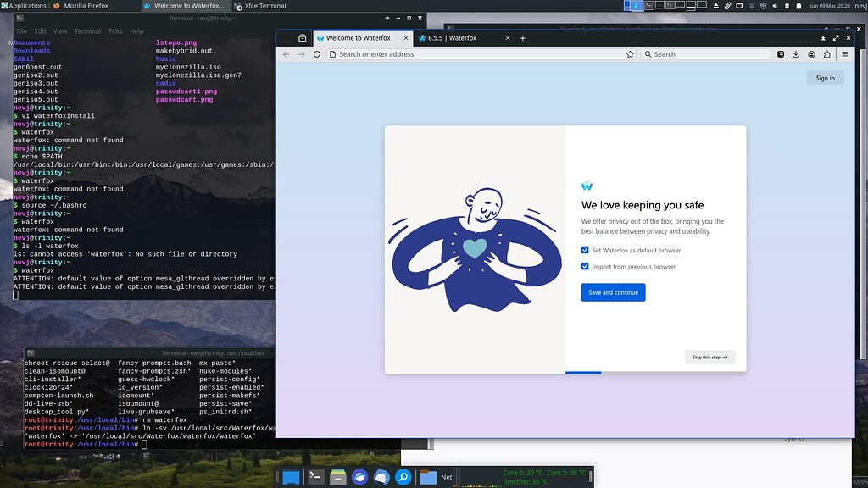Toggle the bookmark star in the address bar

(631, 53)
